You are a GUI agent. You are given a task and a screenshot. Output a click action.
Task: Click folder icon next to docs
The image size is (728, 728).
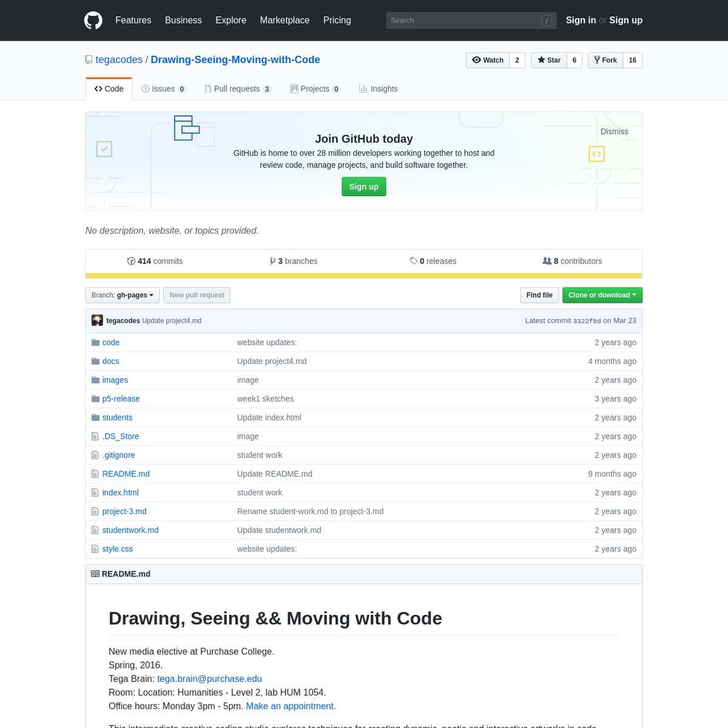tap(95, 361)
